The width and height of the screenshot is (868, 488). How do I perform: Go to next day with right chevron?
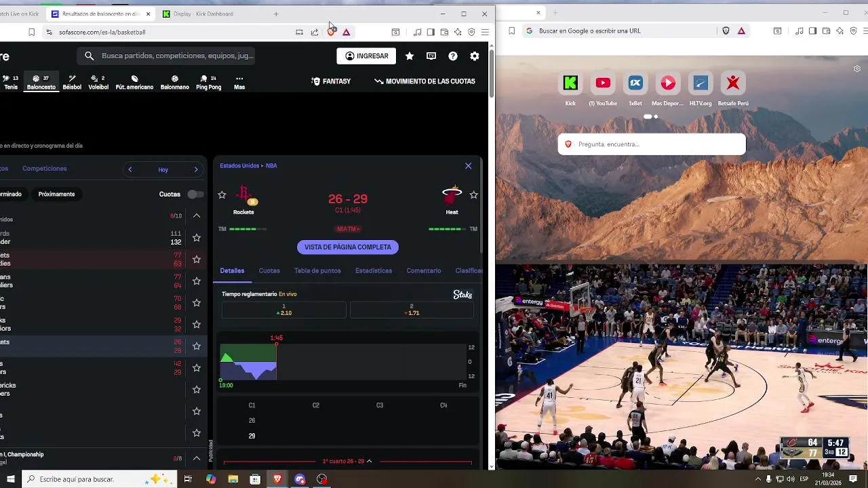(196, 169)
